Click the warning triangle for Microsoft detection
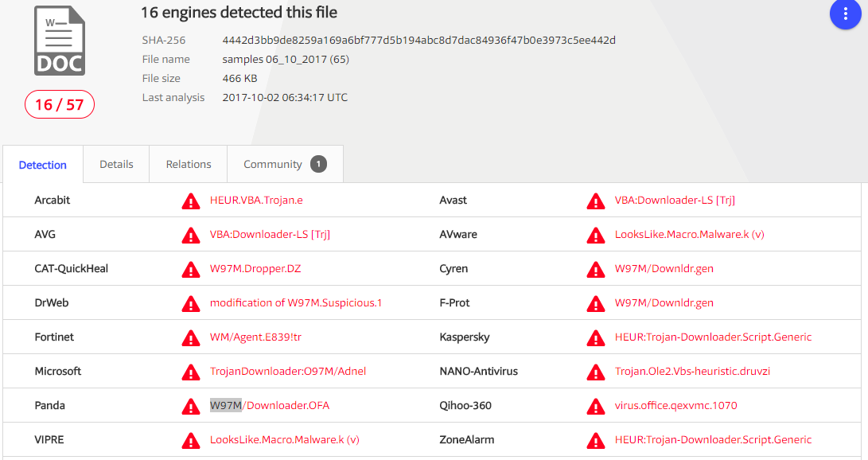This screenshot has height=460, width=868. pyautogui.click(x=191, y=372)
